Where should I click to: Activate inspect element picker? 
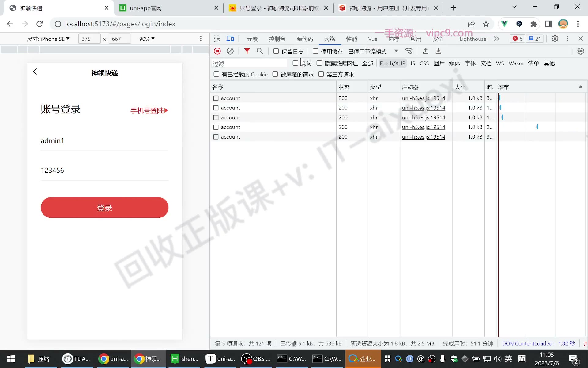[217, 39]
